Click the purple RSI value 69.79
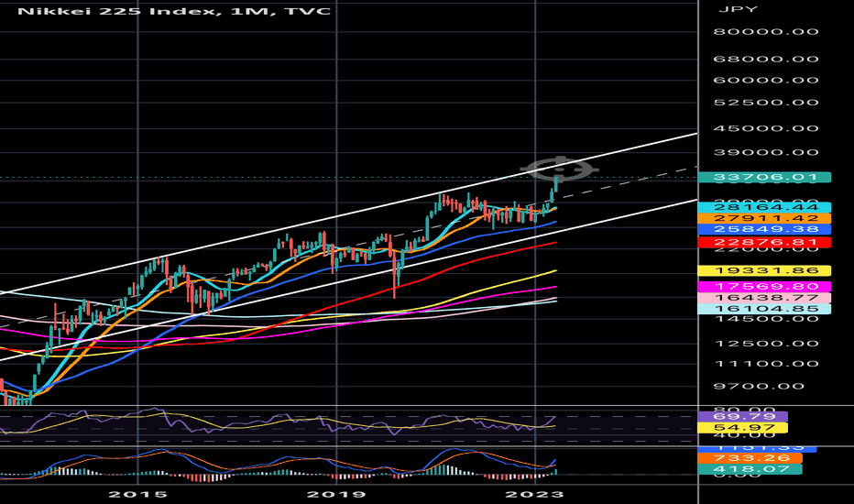The width and height of the screenshot is (854, 504). [x=742, y=417]
